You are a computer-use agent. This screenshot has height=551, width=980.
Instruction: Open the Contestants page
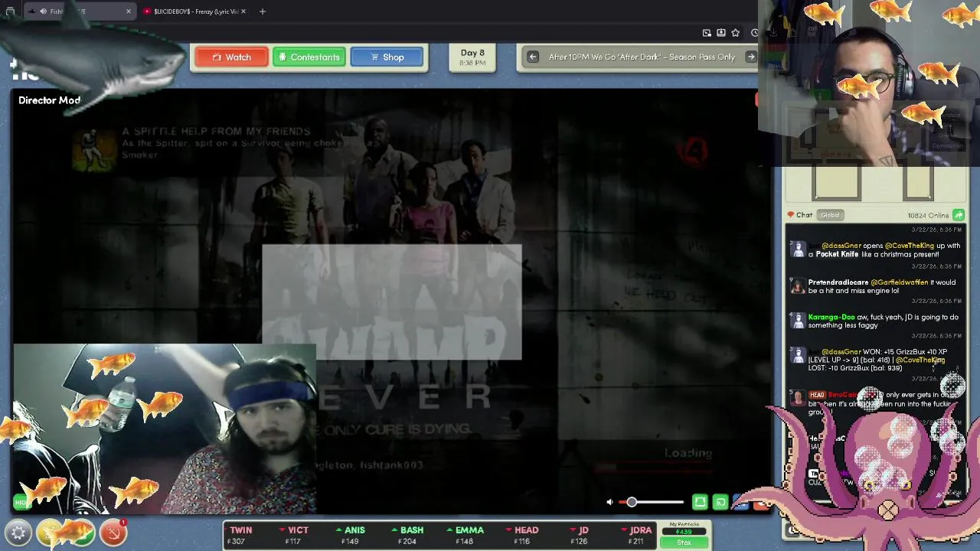point(309,57)
